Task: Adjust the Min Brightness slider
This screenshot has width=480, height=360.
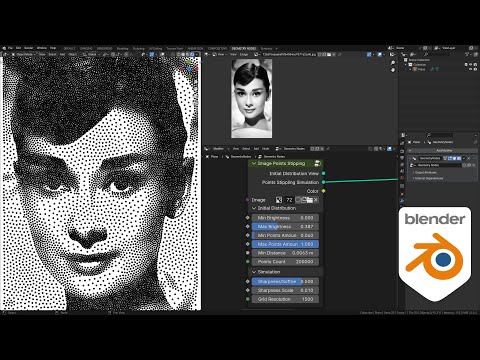Action: (285, 218)
